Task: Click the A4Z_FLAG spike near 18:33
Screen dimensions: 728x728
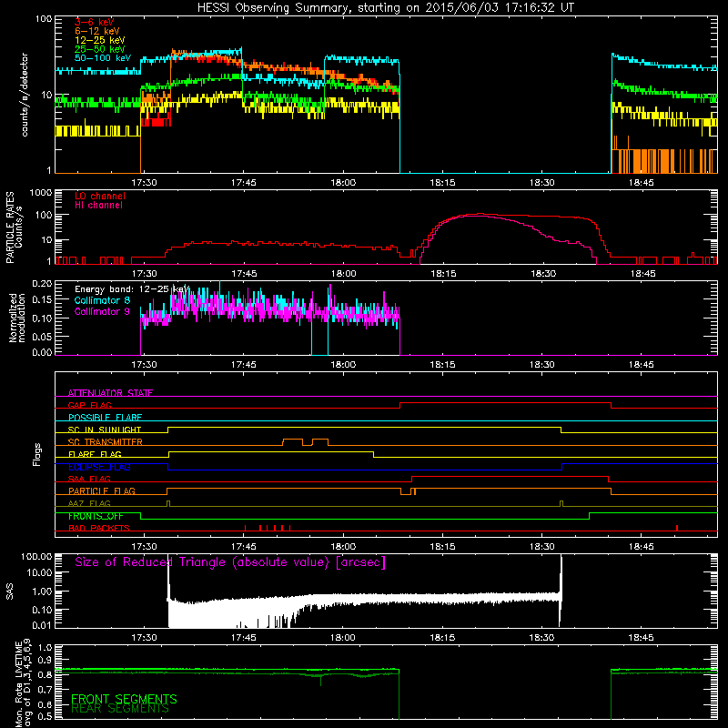Action: click(561, 504)
